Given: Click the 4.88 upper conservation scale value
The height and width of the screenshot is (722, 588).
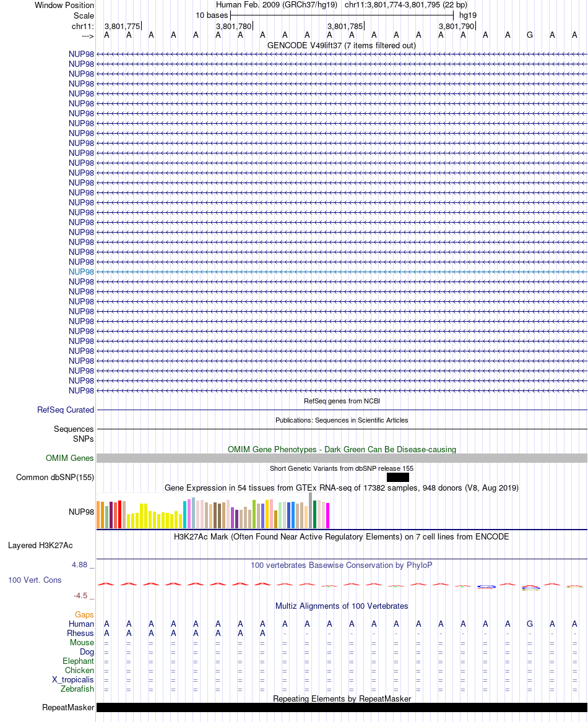Looking at the screenshot, I should click(x=79, y=565).
